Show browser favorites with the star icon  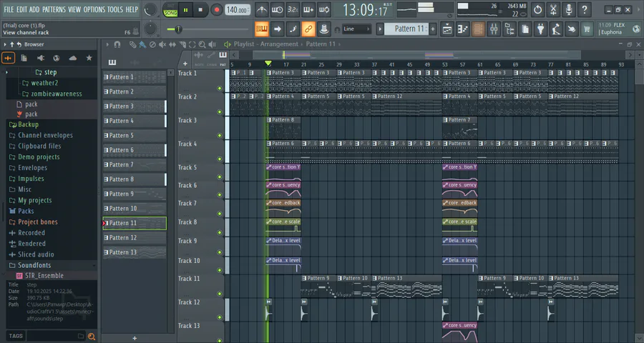coord(89,59)
